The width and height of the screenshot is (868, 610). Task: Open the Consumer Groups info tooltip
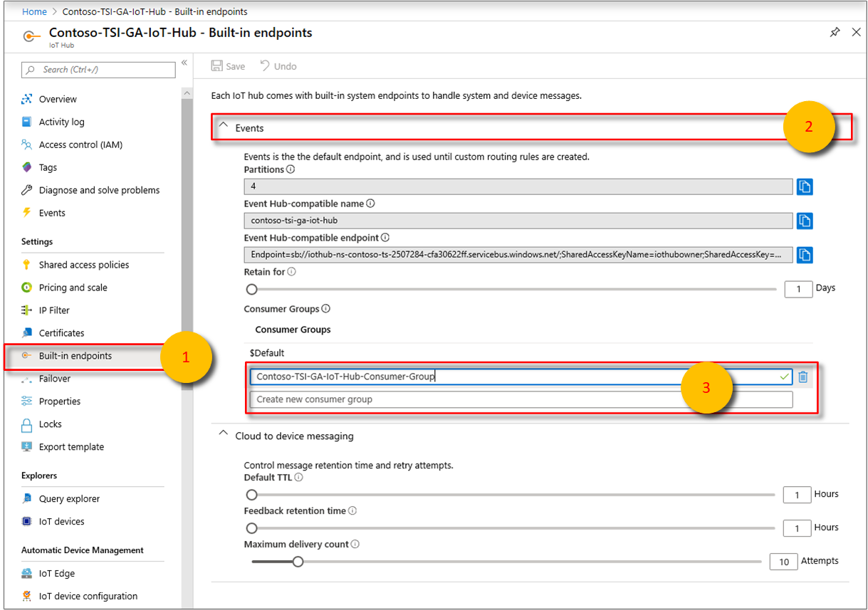tap(325, 308)
